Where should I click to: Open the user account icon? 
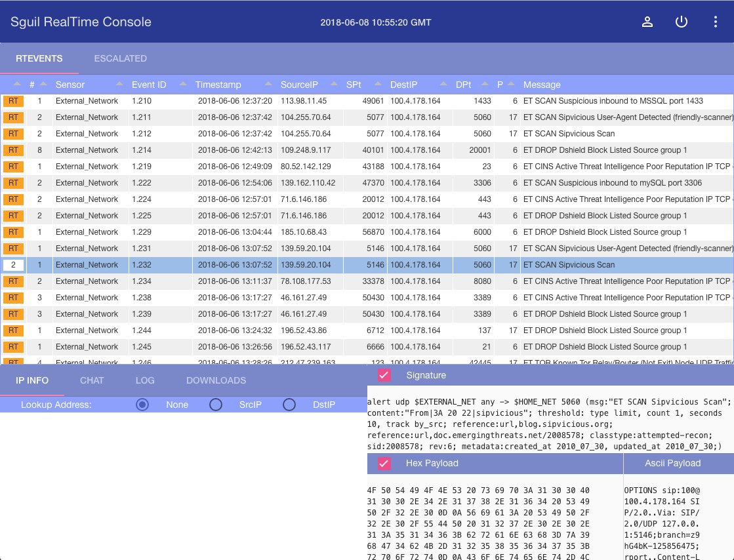(x=647, y=22)
